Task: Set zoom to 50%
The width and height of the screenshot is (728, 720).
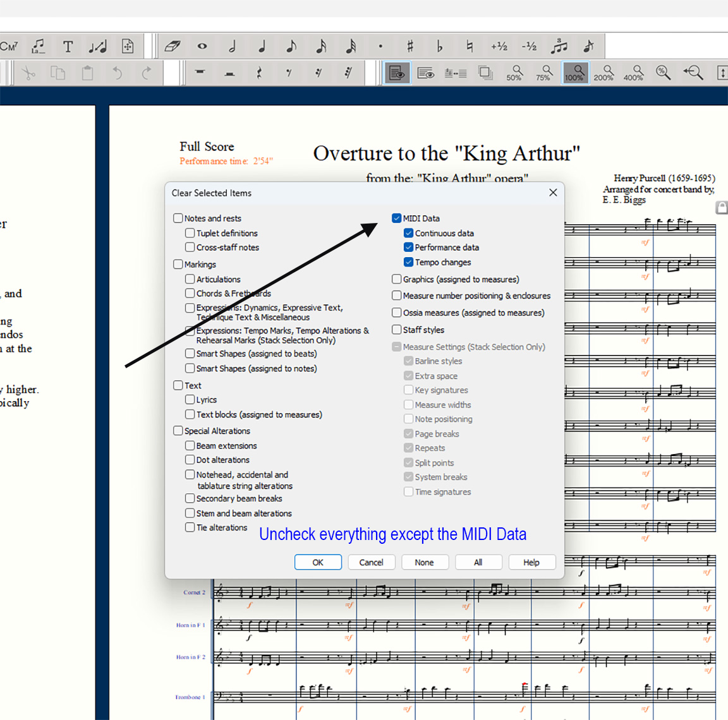Action: [514, 73]
